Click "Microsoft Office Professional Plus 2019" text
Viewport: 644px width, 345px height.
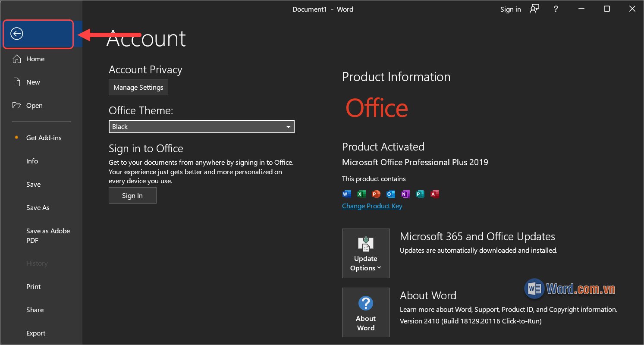(415, 163)
